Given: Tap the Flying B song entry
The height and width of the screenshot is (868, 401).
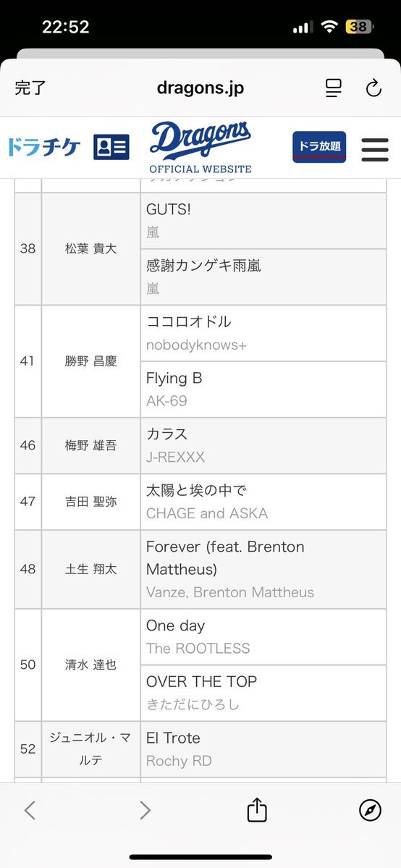Looking at the screenshot, I should coord(263,389).
